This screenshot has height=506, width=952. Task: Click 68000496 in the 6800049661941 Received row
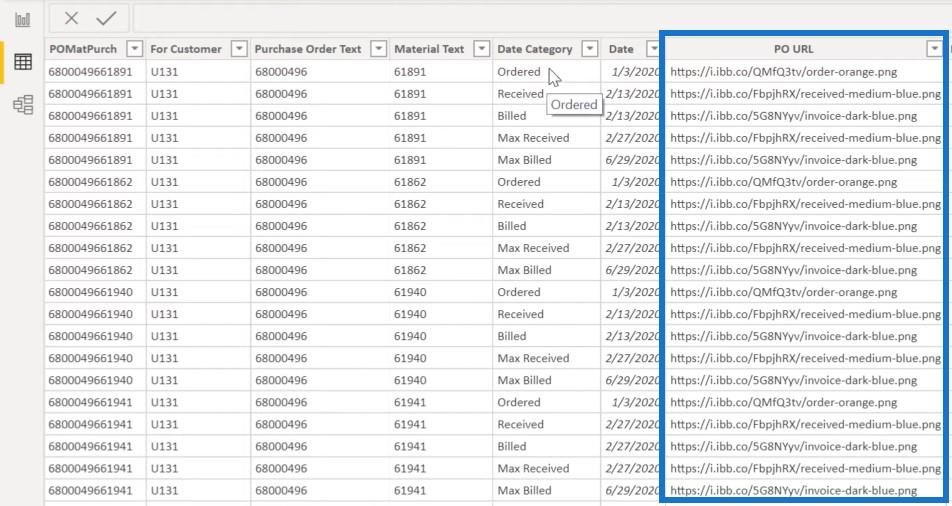(x=281, y=424)
